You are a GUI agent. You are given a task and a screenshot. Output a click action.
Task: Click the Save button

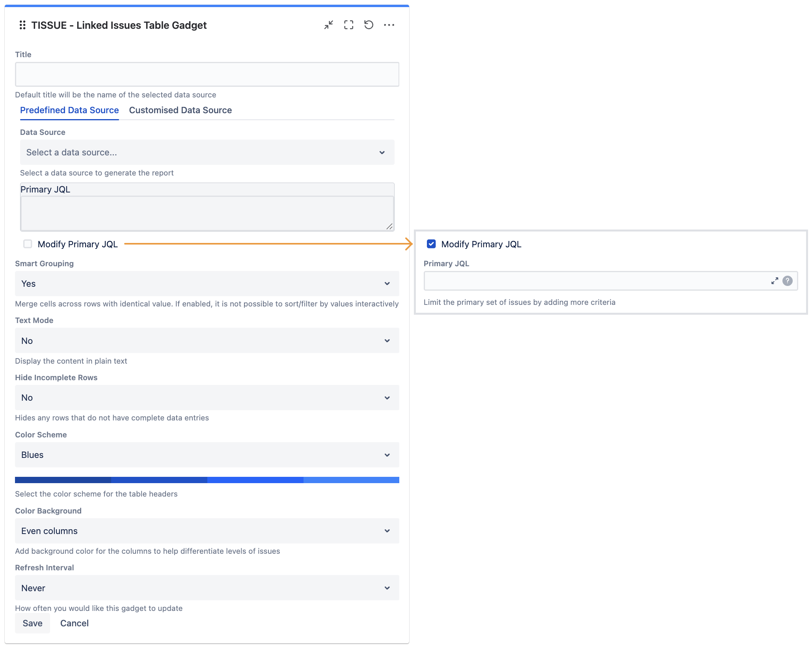click(32, 623)
